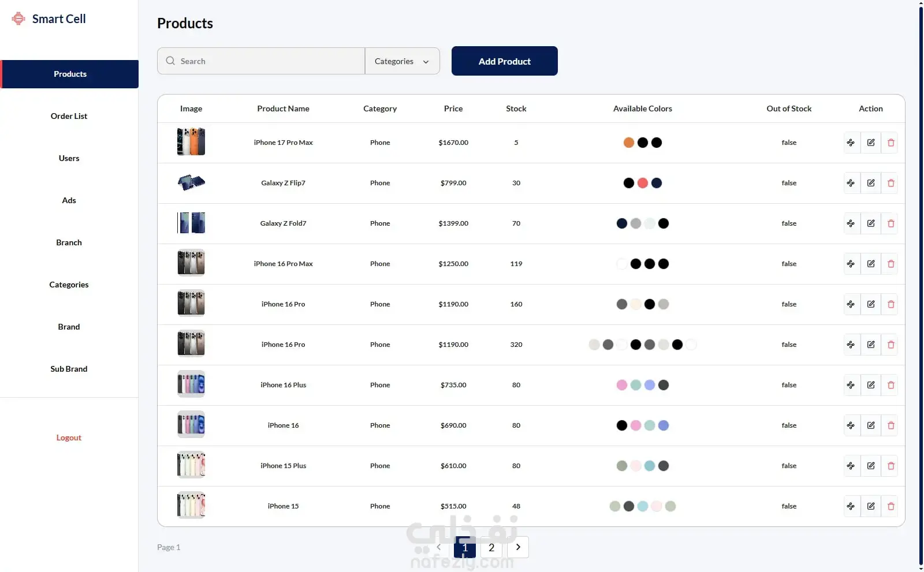
Task: Open variants icon for Galaxy Z Flip7
Action: (851, 183)
